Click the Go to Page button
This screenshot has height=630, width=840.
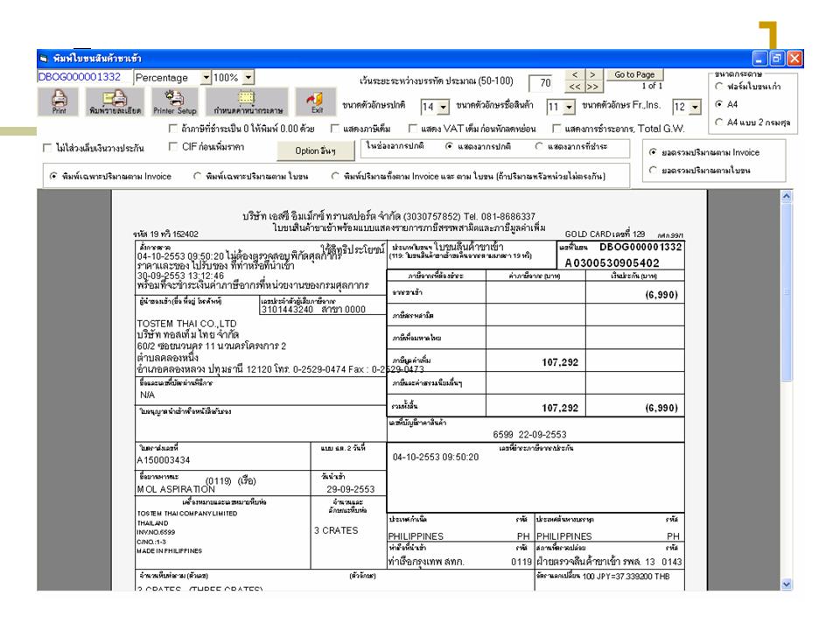[x=634, y=75]
